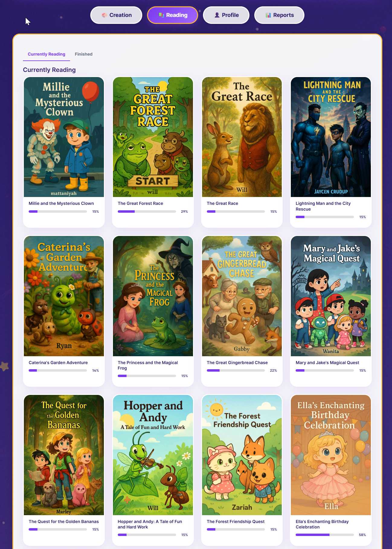Click the Reports navigation button
The height and width of the screenshot is (549, 392).
point(279,15)
